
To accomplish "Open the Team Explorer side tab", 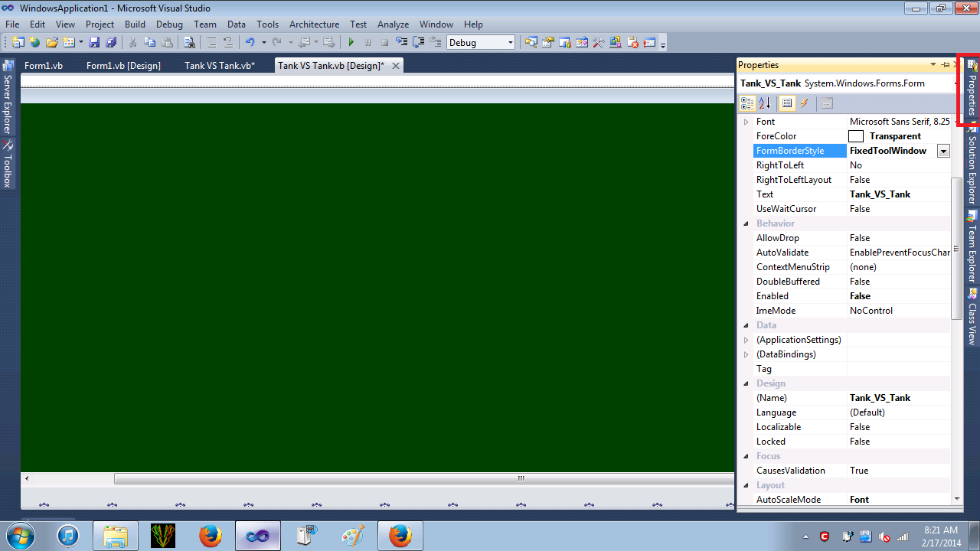I will [x=972, y=246].
